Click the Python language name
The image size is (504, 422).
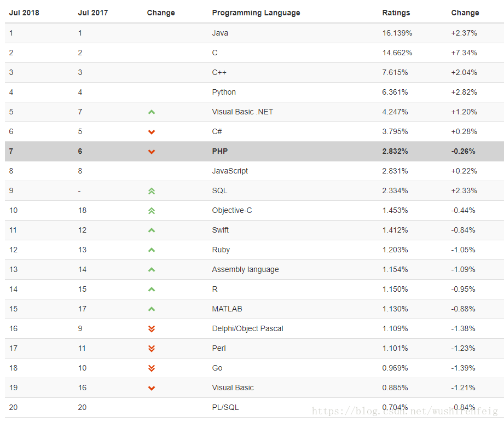(x=224, y=92)
